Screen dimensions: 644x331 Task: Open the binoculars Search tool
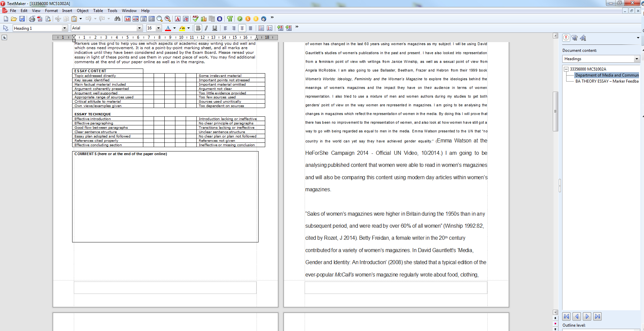pyautogui.click(x=117, y=19)
